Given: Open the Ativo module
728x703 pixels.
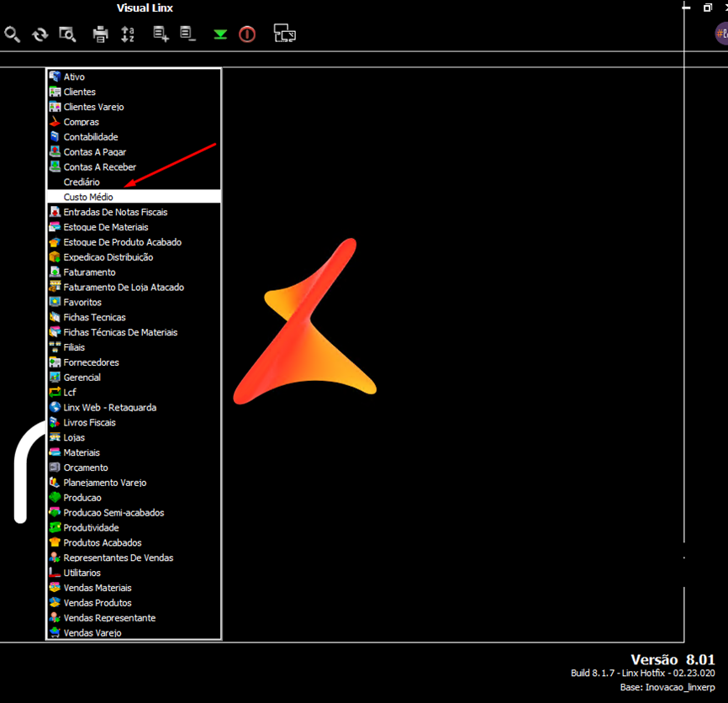Looking at the screenshot, I should [x=134, y=77].
